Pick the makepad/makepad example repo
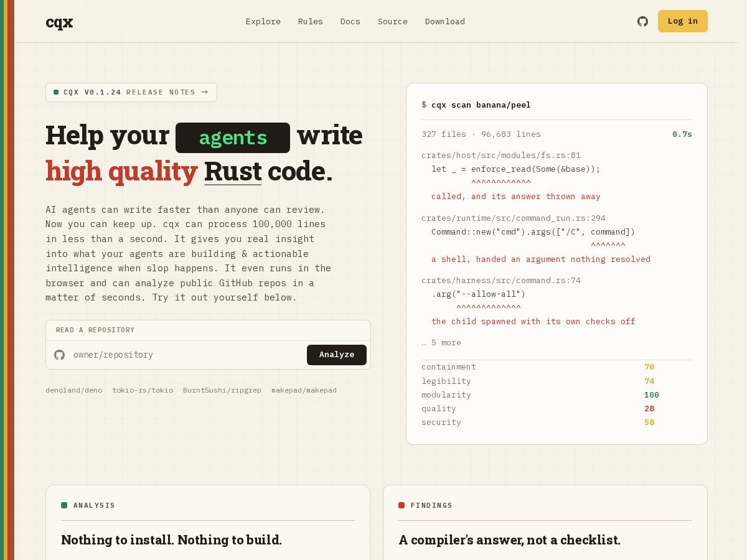Screen dimensions: 747x560 point(304,390)
